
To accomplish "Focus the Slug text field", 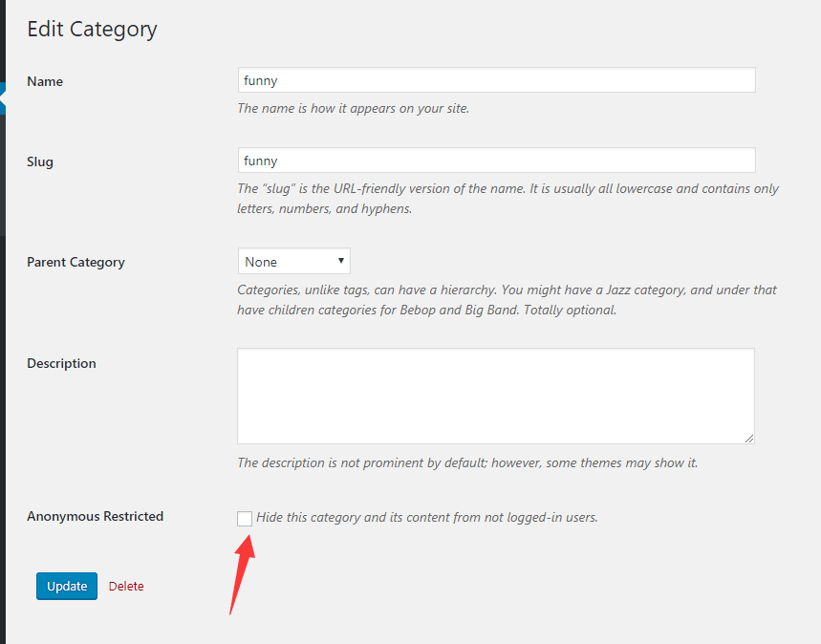I will (x=496, y=161).
